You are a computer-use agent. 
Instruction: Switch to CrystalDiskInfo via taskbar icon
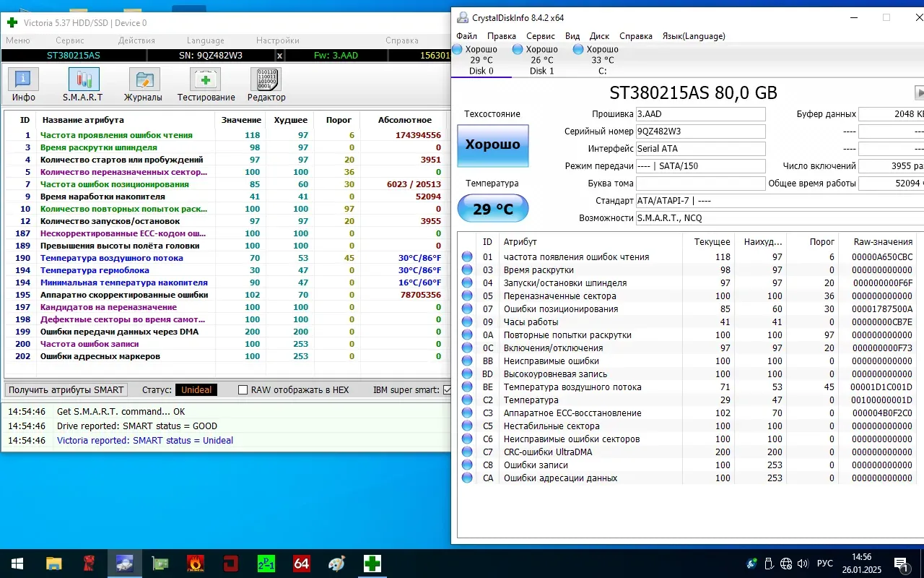click(x=124, y=564)
